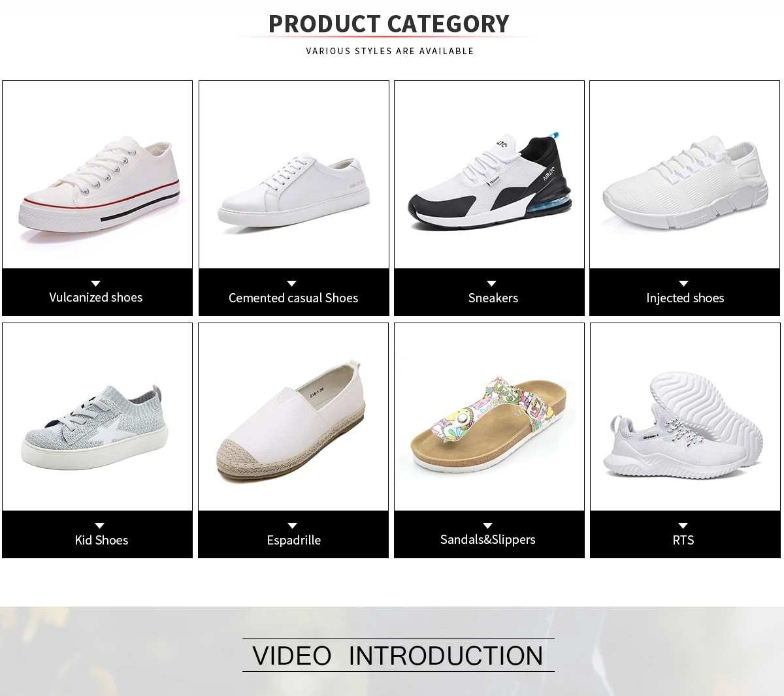
Task: Open the floral Sandals&Slippers image
Action: click(489, 417)
